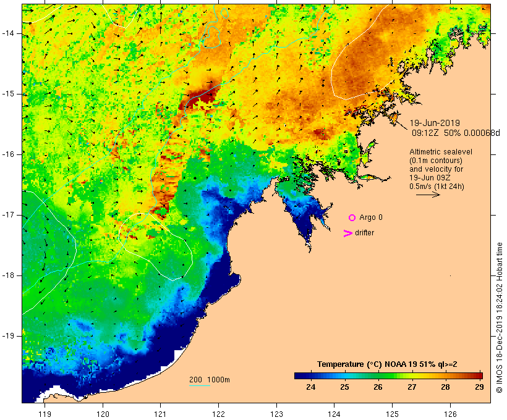Click the magenta drifter arrow legend marker
Screen dimensions: 507x420
(x=348, y=233)
